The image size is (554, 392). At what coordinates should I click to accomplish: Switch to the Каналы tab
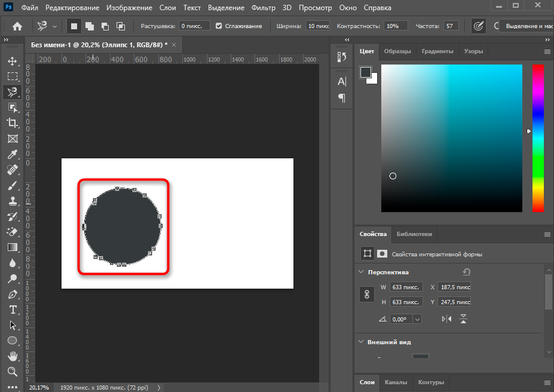tap(395, 382)
